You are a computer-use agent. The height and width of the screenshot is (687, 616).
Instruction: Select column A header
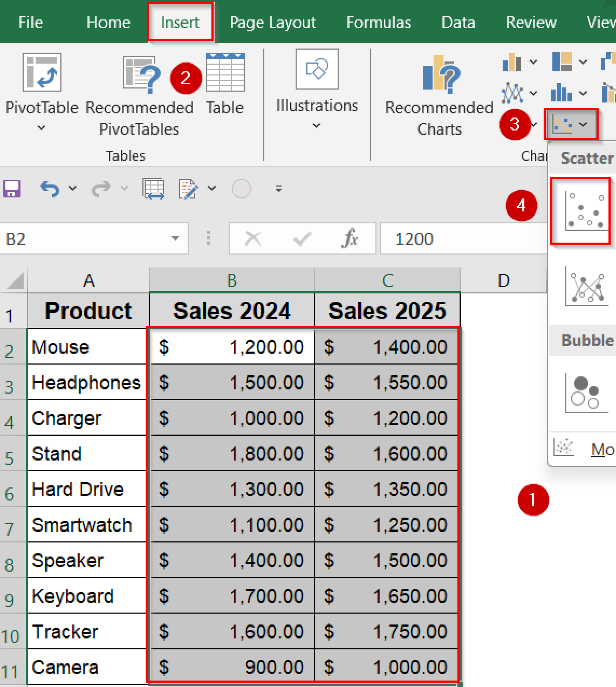tap(88, 280)
